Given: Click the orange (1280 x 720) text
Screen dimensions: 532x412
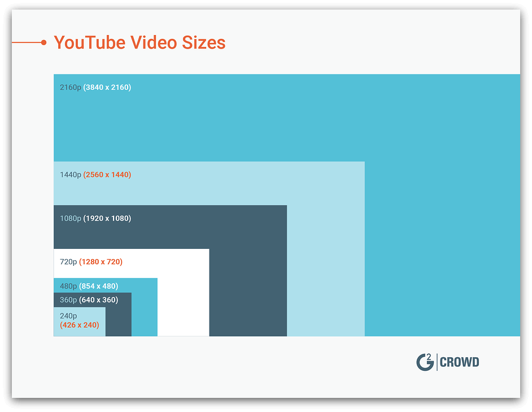Looking at the screenshot, I should pos(101,262).
